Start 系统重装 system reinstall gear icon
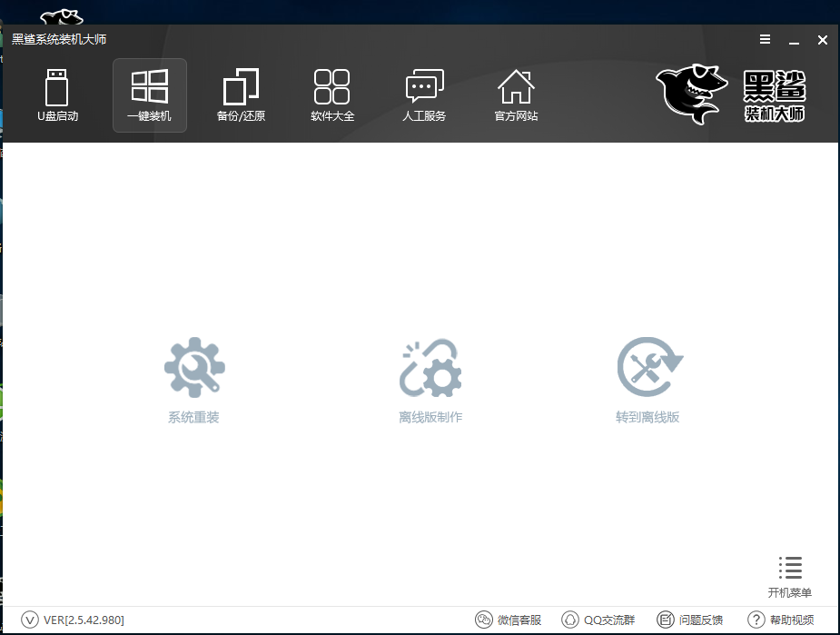This screenshot has height=635, width=840. pos(194,367)
